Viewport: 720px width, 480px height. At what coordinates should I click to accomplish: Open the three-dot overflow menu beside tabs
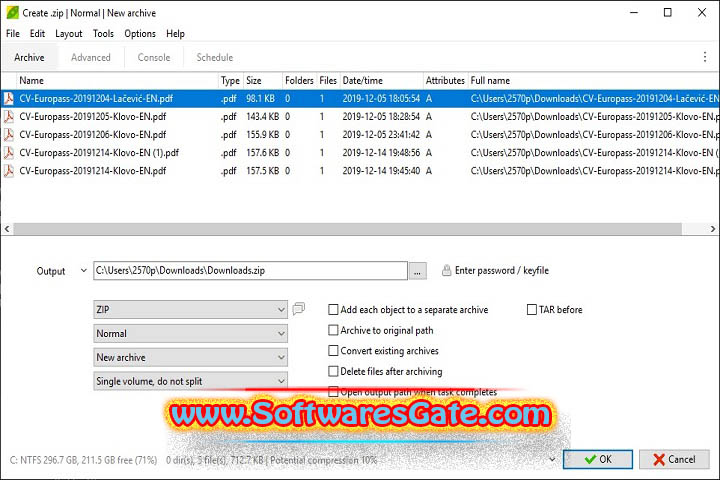point(705,57)
